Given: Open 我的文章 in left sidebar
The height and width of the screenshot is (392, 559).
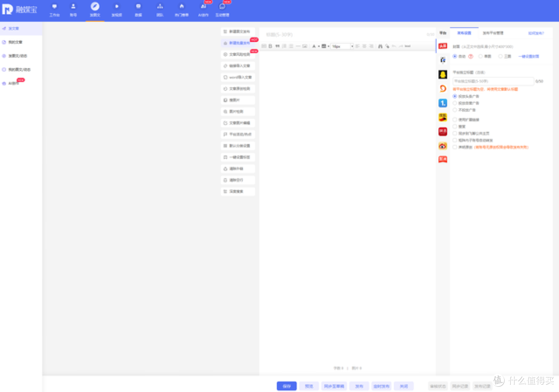Looking at the screenshot, I should (x=21, y=42).
